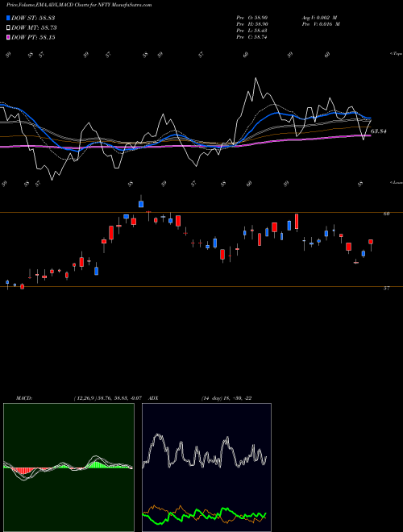Click the magenta DOW PT legend swatch

[9, 37]
